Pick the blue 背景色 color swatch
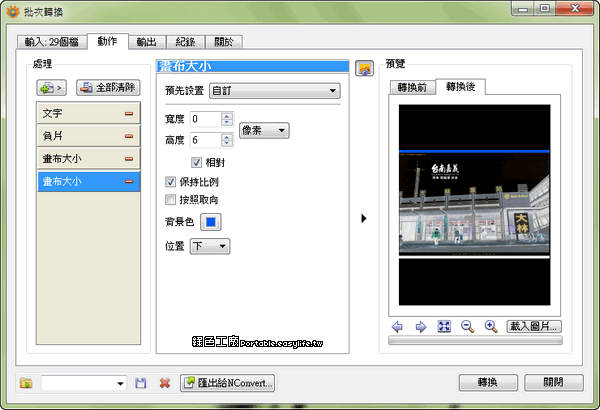This screenshot has height=410, width=600. point(212,221)
